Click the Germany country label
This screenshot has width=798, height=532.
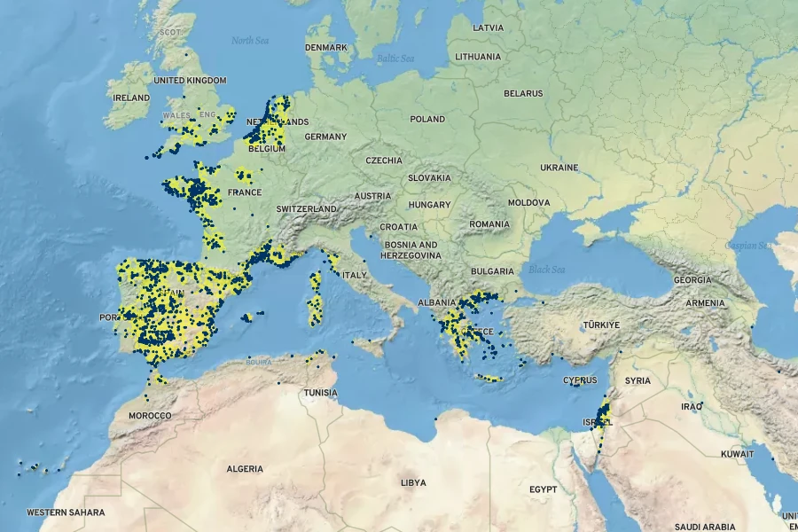tap(325, 137)
